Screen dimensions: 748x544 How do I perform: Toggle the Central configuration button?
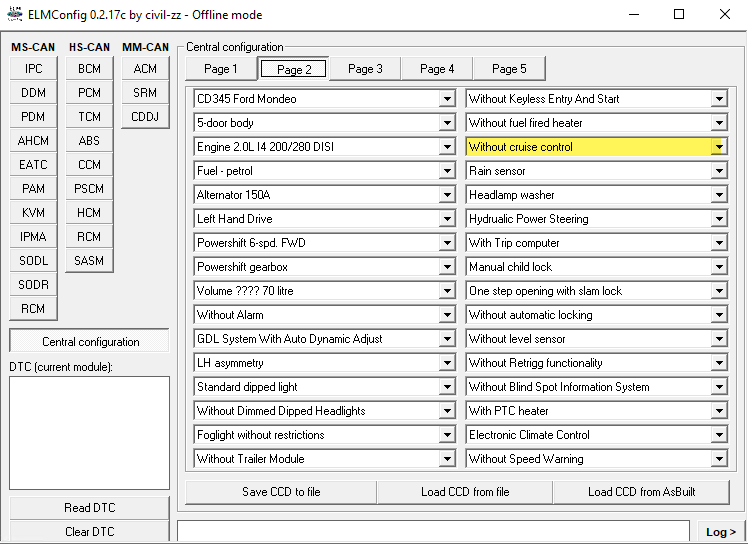tap(90, 342)
